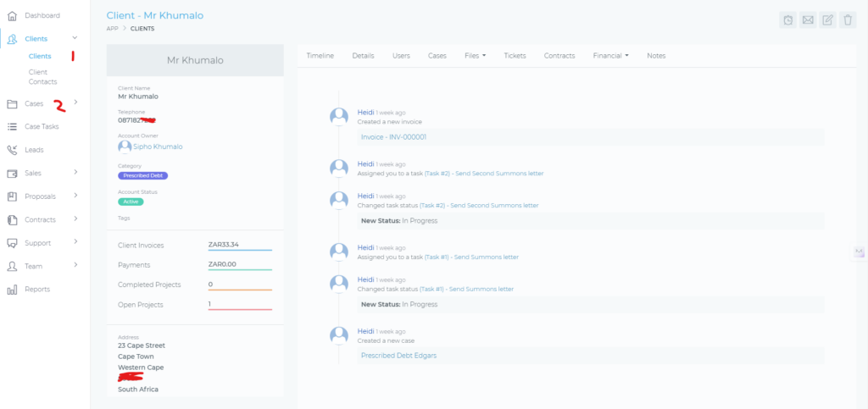868x409 pixels.
Task: Open the Invoice - INV-000001 link
Action: [x=393, y=137]
